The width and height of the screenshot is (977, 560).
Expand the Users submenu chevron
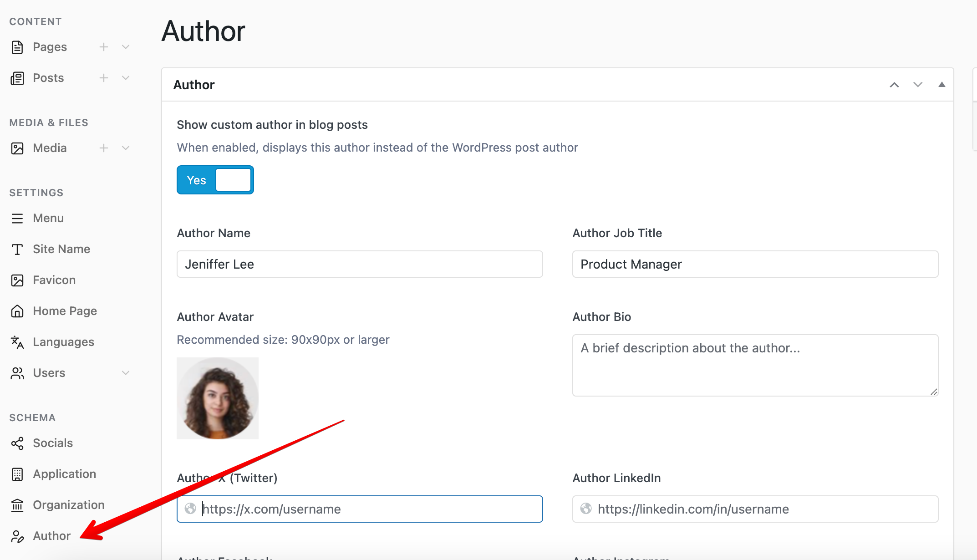pyautogui.click(x=126, y=373)
